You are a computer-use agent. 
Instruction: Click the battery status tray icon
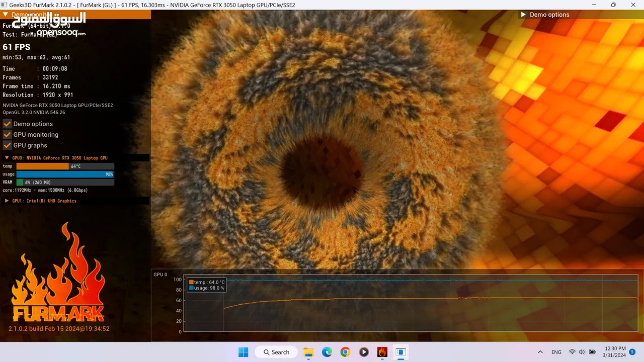[592, 352]
